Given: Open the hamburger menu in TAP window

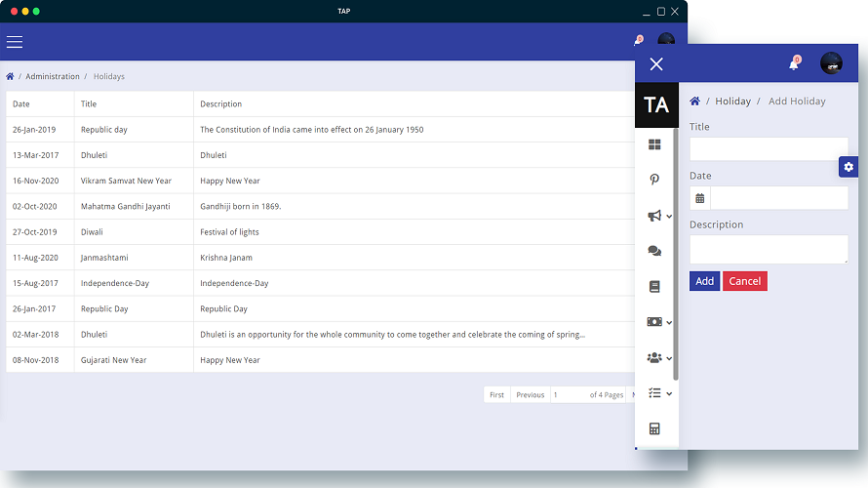Looking at the screenshot, I should (15, 42).
